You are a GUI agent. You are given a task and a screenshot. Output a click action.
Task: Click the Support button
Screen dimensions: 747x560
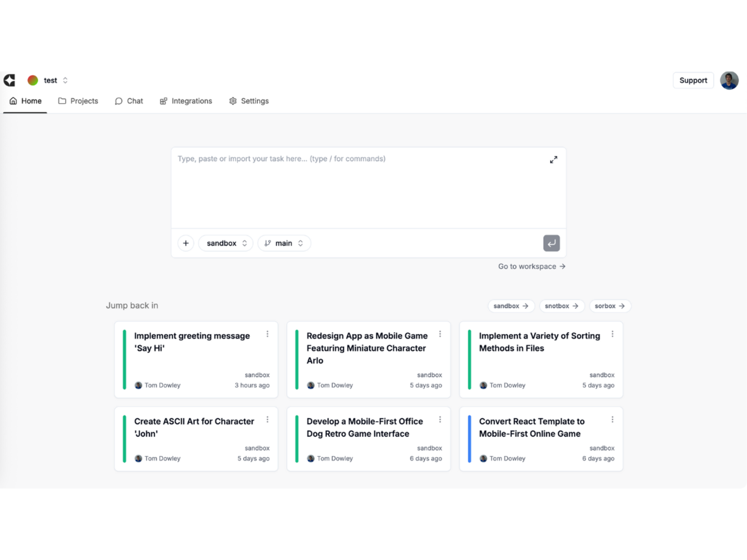693,80
